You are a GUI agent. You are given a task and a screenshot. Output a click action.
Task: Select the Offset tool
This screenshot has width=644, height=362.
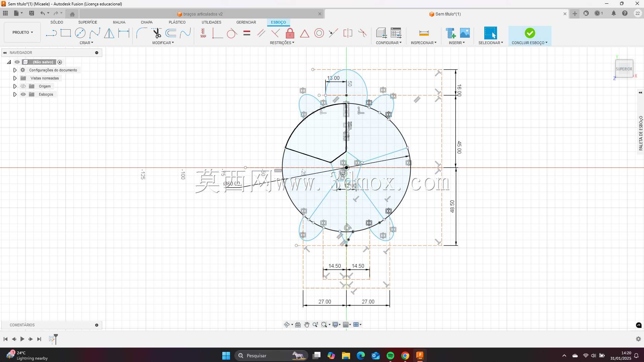[171, 33]
